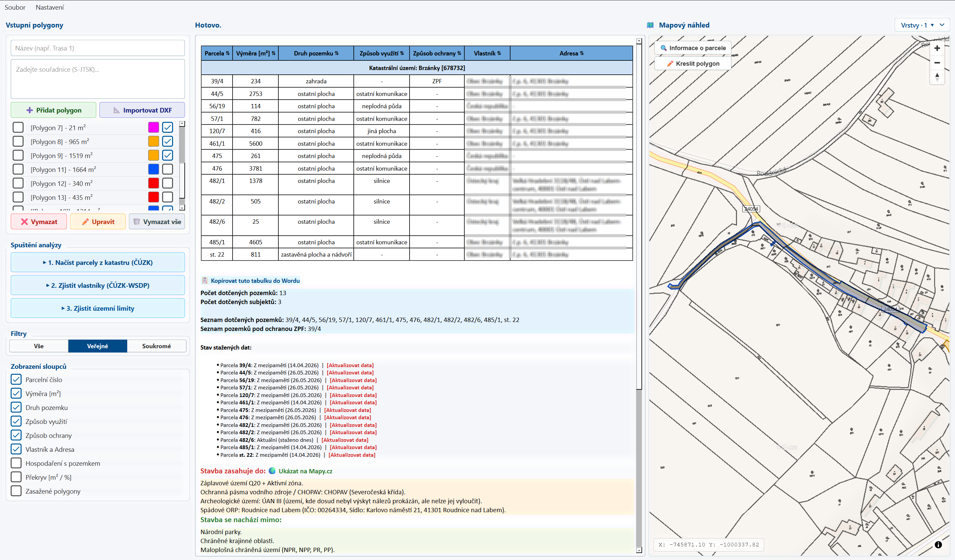The width and height of the screenshot is (955, 560).
Task: Enable visibility check of Polygon 12
Action: click(x=167, y=183)
